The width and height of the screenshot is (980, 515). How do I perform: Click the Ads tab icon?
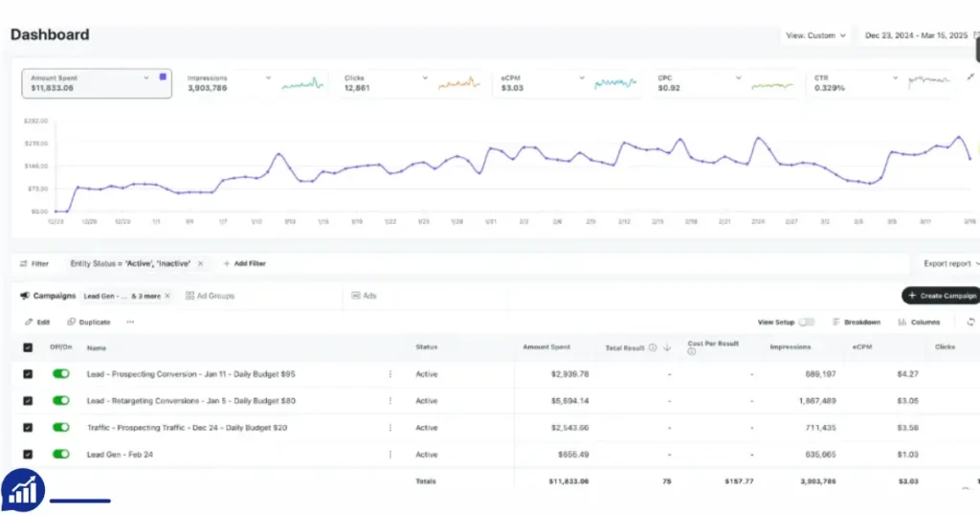[x=356, y=296]
